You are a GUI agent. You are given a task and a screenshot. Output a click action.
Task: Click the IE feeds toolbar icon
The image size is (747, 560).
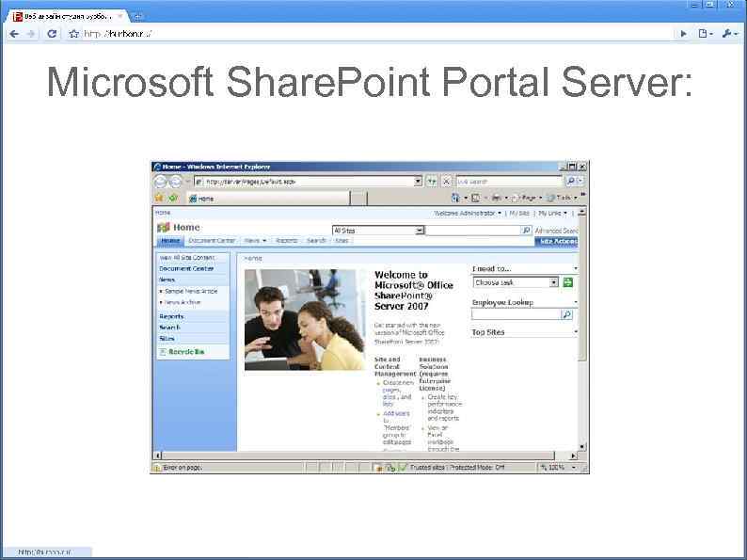coord(475,198)
